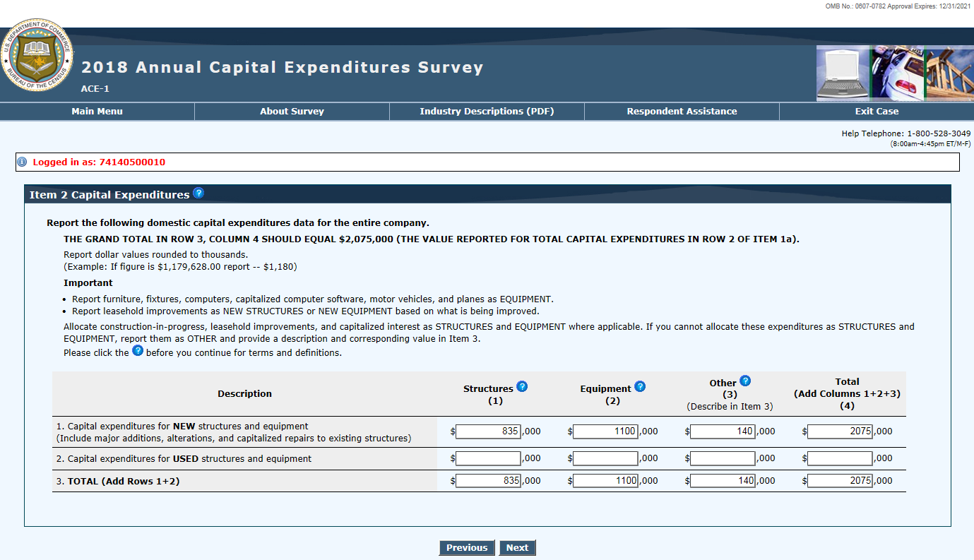The width and height of the screenshot is (974, 560).
Task: Click the info icon beside Logged in as
Action: (x=21, y=162)
